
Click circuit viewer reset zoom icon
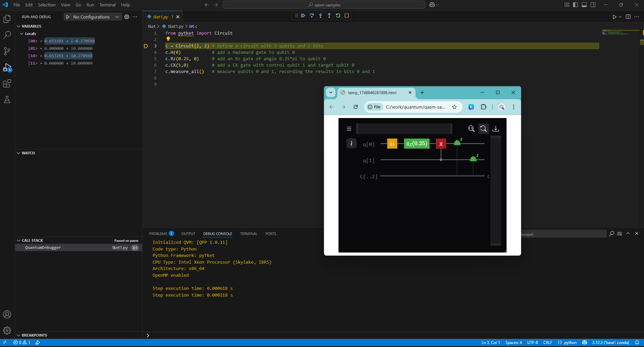[x=483, y=128]
